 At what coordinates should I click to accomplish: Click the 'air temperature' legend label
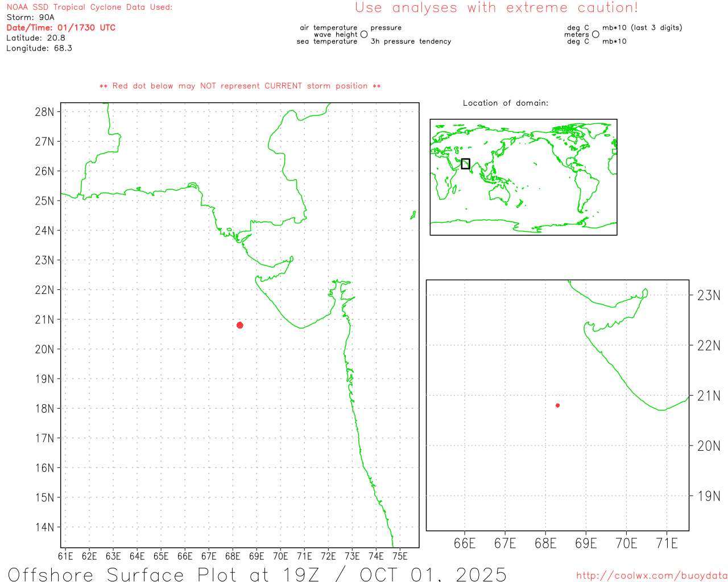[x=329, y=28]
